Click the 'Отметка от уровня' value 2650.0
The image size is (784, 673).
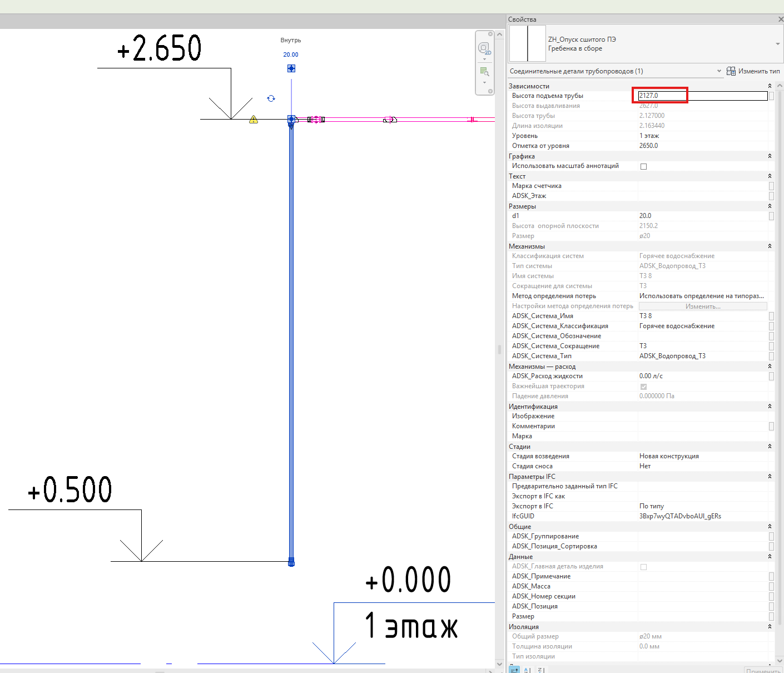point(648,146)
